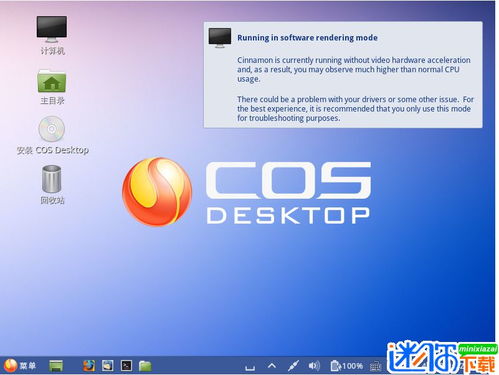Open the 菜单 start menu
This screenshot has height=375, width=499.
coord(19,366)
